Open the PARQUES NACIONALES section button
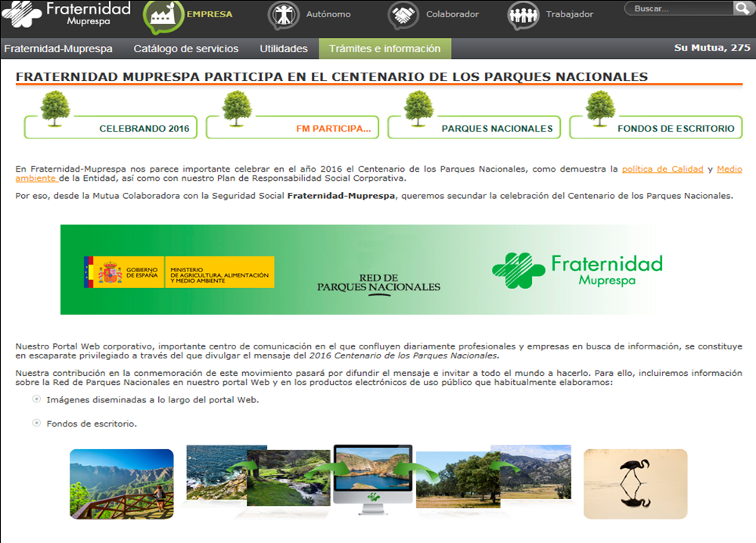 coord(474,127)
